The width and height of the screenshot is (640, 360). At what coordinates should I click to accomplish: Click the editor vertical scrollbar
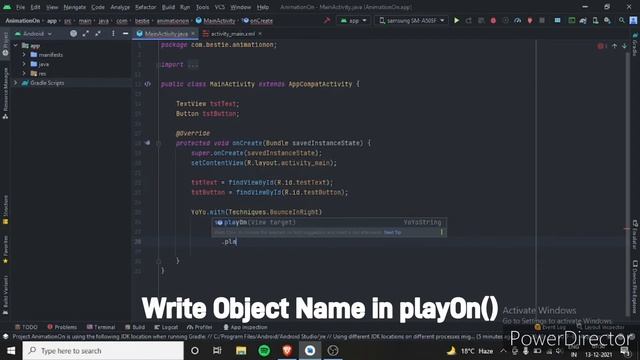pyautogui.click(x=627, y=184)
